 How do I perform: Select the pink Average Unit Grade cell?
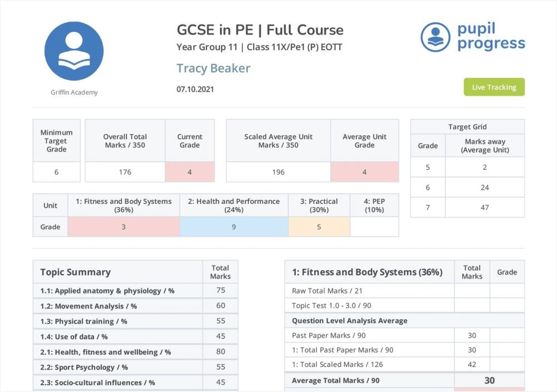[364, 172]
